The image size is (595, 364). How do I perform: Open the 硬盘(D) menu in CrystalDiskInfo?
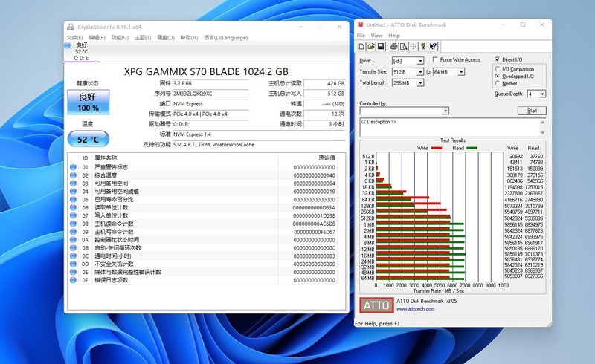(166, 38)
